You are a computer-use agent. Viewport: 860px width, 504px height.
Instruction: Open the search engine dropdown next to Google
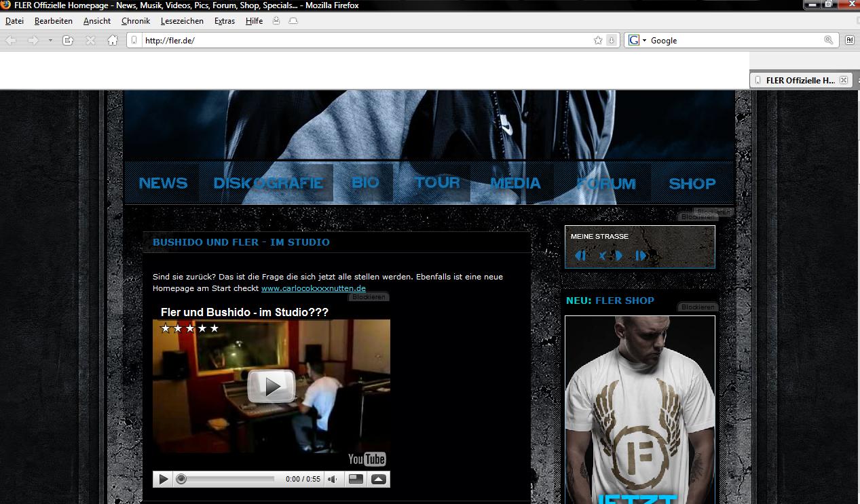click(644, 41)
